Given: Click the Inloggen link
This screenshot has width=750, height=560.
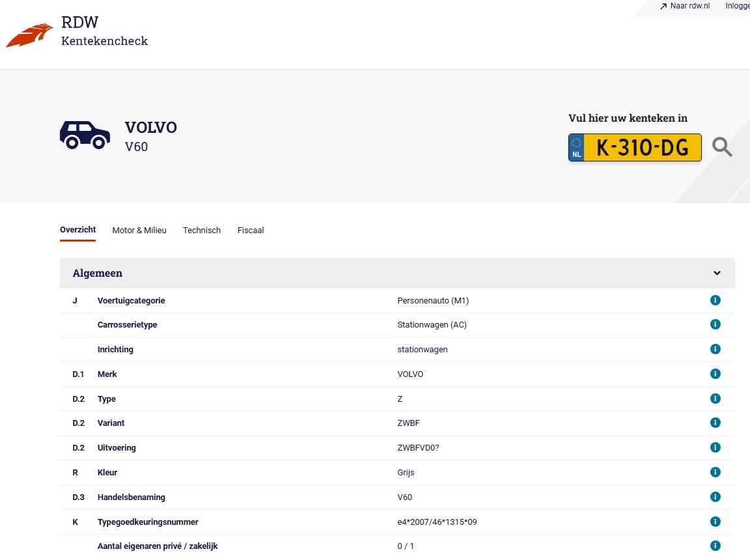Looking at the screenshot, I should pos(737,7).
